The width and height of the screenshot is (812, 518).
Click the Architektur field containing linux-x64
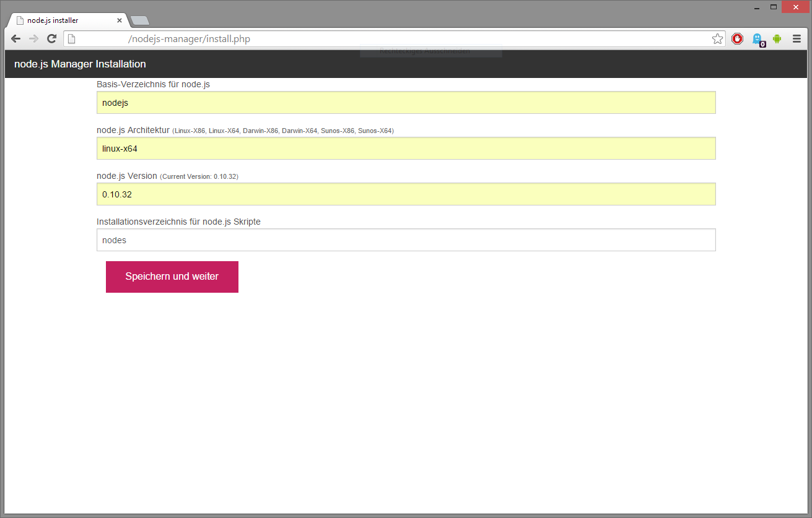point(406,149)
